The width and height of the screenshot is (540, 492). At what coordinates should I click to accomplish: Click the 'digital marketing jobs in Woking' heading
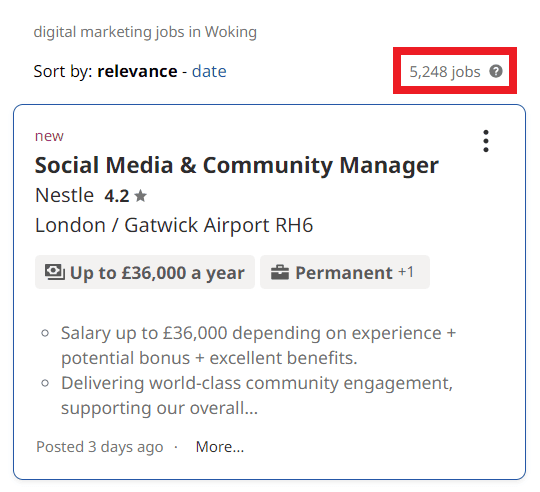145,32
